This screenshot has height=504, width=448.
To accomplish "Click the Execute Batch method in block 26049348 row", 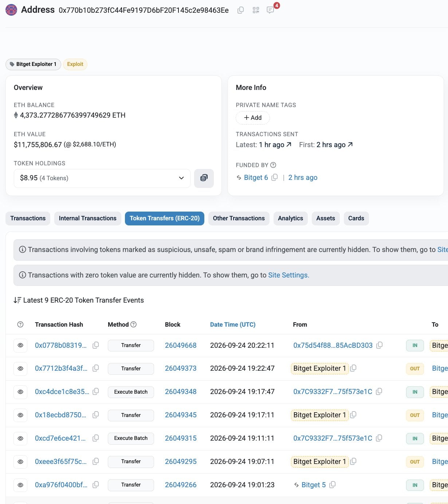I will tap(131, 392).
